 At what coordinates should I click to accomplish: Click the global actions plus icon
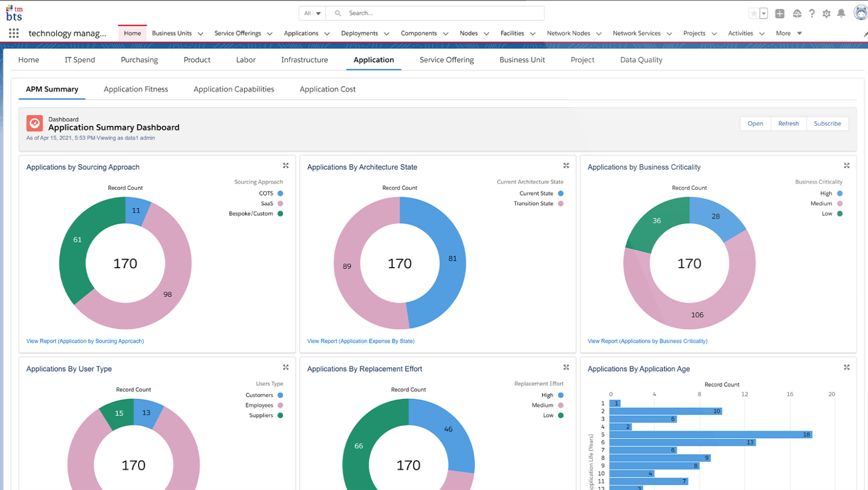779,14
